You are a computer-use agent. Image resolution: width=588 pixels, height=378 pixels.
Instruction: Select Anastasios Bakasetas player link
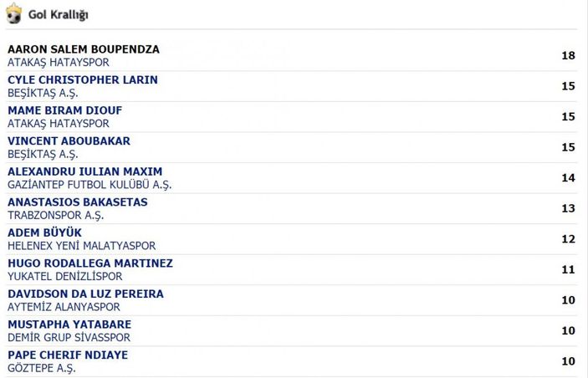[77, 202]
